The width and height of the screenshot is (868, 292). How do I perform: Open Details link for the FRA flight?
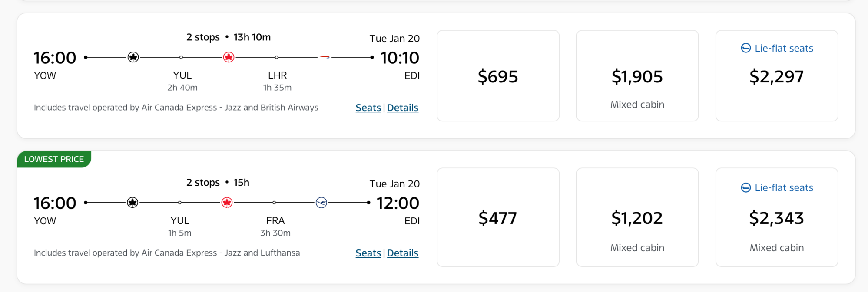point(403,253)
